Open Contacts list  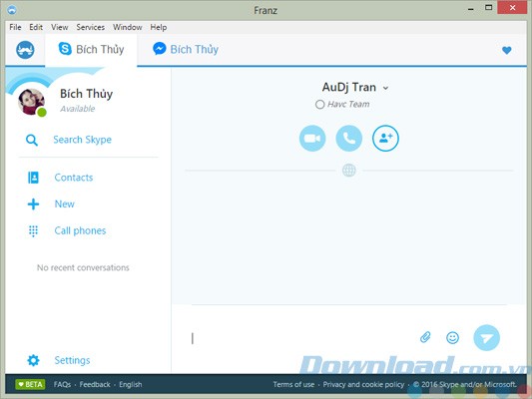click(74, 178)
